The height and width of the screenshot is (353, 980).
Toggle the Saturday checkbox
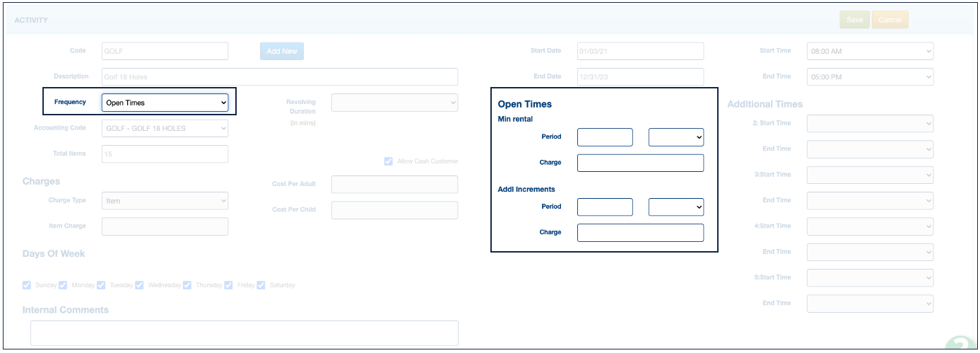tap(261, 285)
